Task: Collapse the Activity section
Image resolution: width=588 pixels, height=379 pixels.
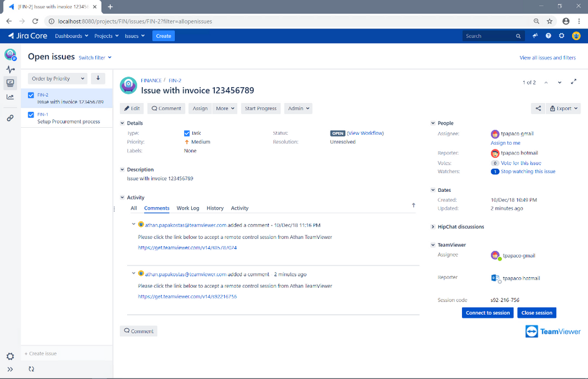Action: coord(122,197)
